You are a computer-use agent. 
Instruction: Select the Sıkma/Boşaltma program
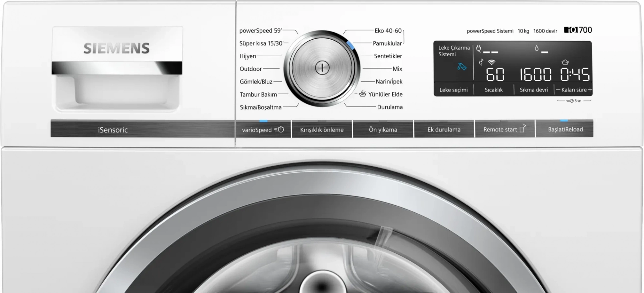coord(261,107)
